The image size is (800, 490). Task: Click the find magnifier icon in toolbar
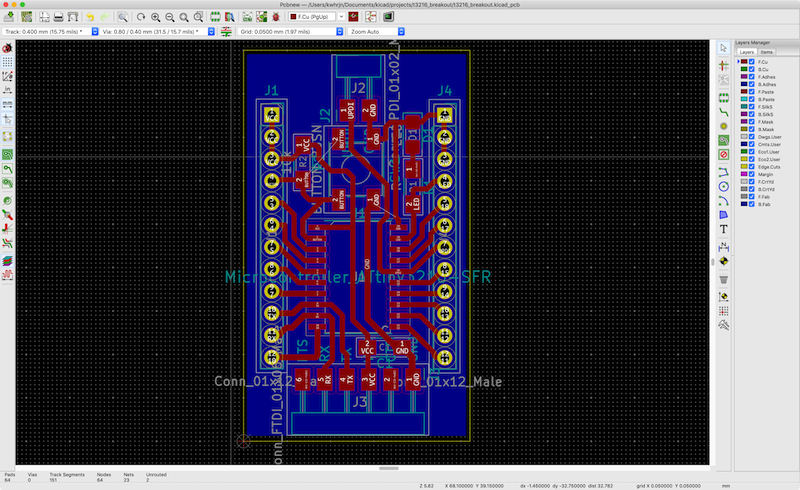click(x=123, y=17)
